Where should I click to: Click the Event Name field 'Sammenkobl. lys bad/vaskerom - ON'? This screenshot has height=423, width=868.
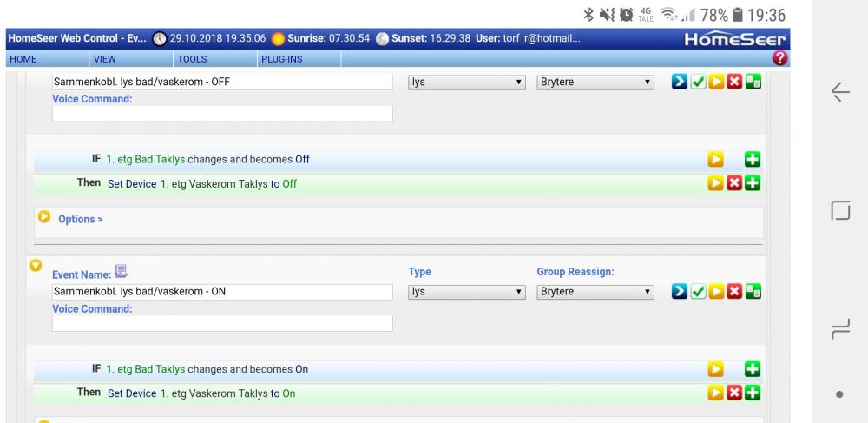222,292
